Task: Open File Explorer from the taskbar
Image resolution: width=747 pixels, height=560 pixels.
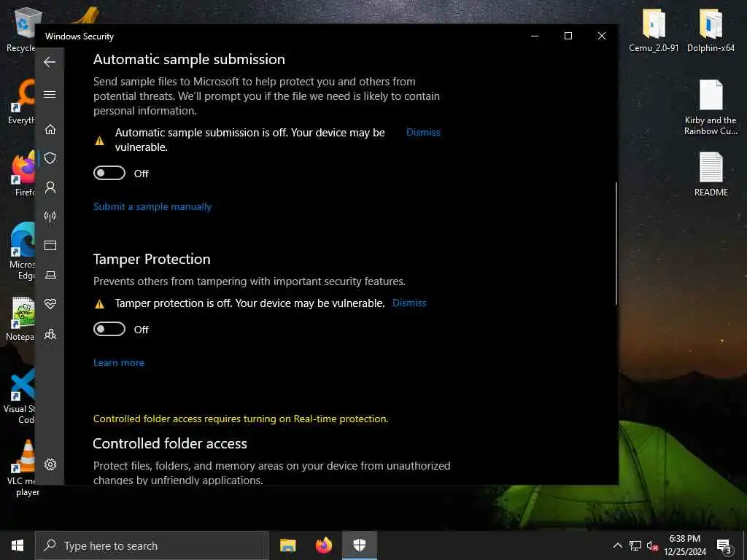Action: coord(287,545)
